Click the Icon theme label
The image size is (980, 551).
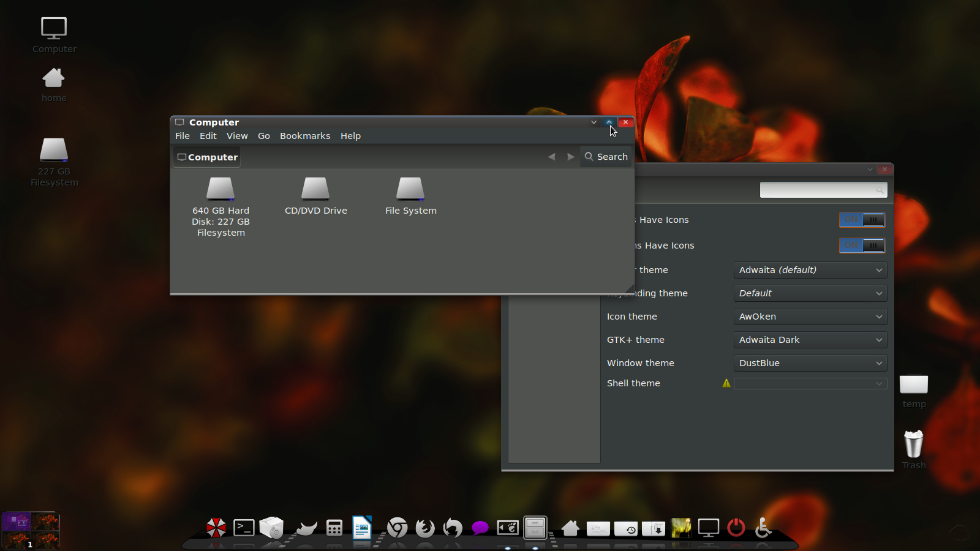[631, 317]
